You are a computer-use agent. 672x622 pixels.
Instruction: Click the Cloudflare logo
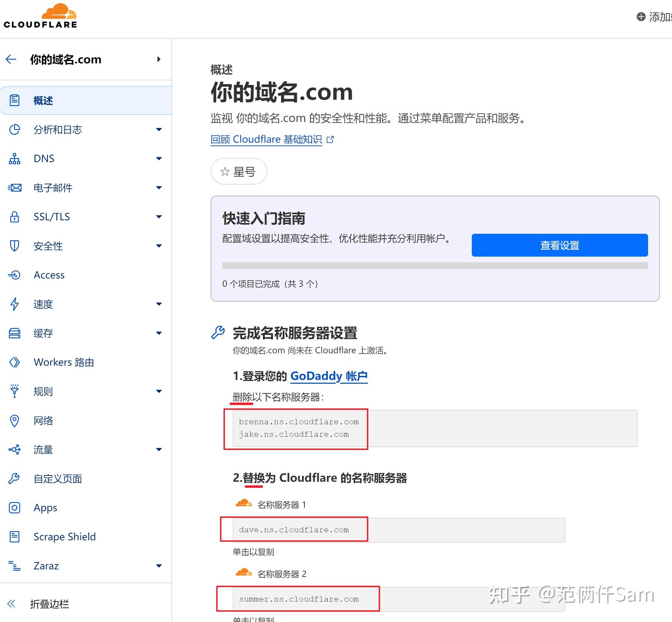coord(40,16)
